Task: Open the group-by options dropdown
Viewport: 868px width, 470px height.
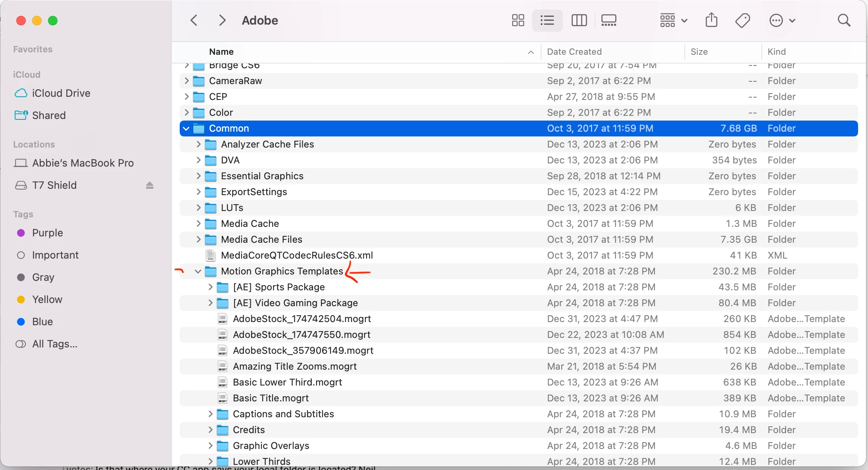Action: tap(673, 20)
